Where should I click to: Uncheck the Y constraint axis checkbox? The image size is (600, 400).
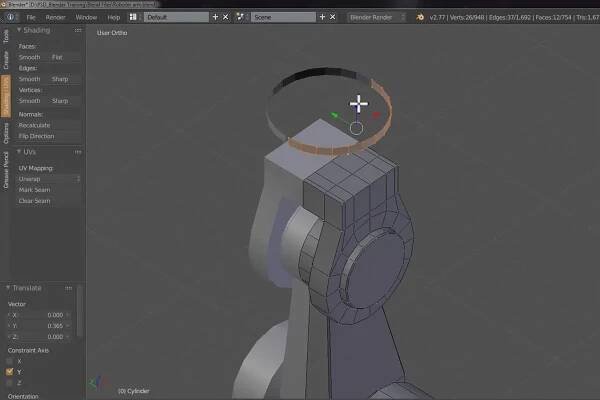click(x=11, y=371)
